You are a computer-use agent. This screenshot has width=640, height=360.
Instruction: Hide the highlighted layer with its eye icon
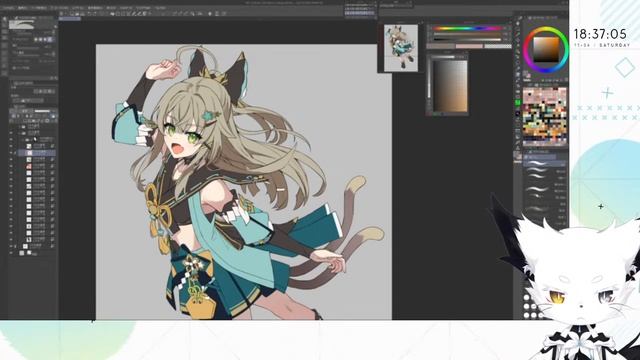click(x=11, y=153)
